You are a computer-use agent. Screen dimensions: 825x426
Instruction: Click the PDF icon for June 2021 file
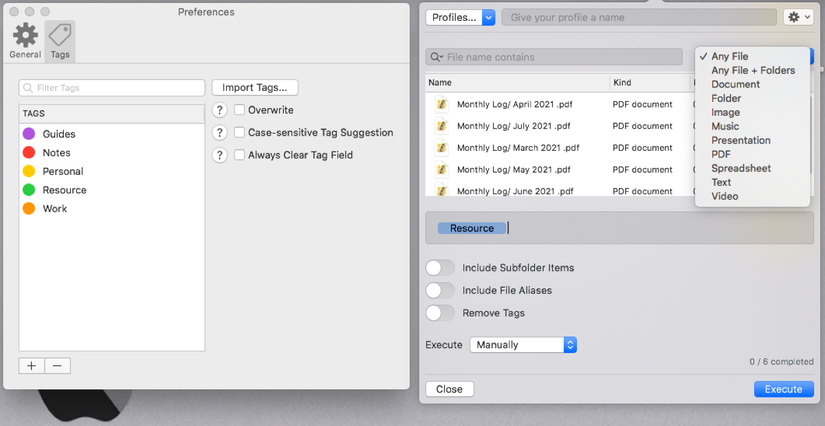coord(442,190)
